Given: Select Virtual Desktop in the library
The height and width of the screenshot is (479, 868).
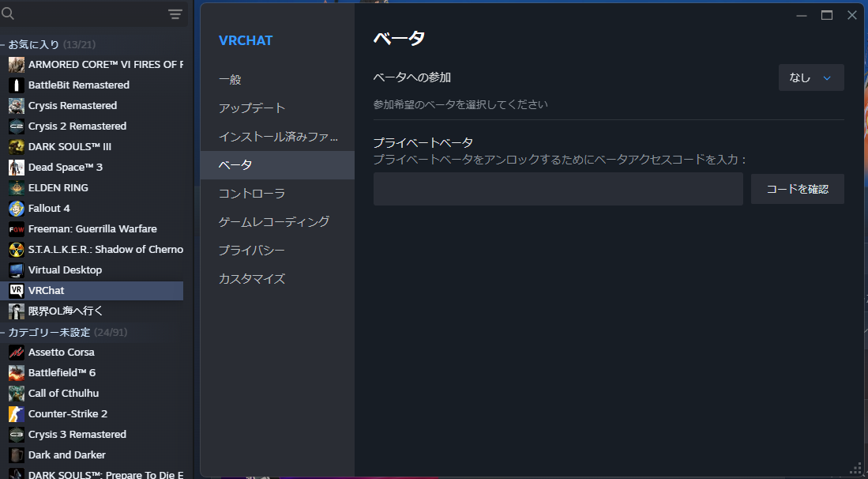Looking at the screenshot, I should pos(92,270).
